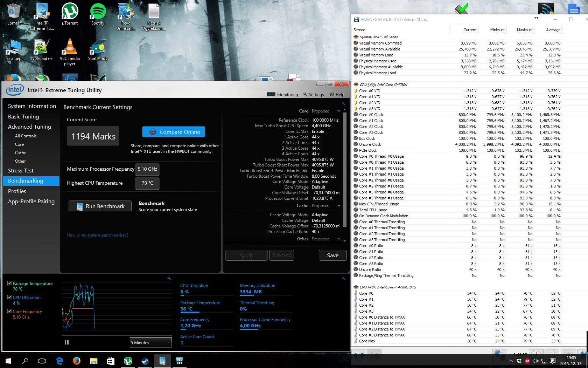Image resolution: width=588 pixels, height=368 pixels.
Task: Click Compare Online button
Action: [x=174, y=132]
